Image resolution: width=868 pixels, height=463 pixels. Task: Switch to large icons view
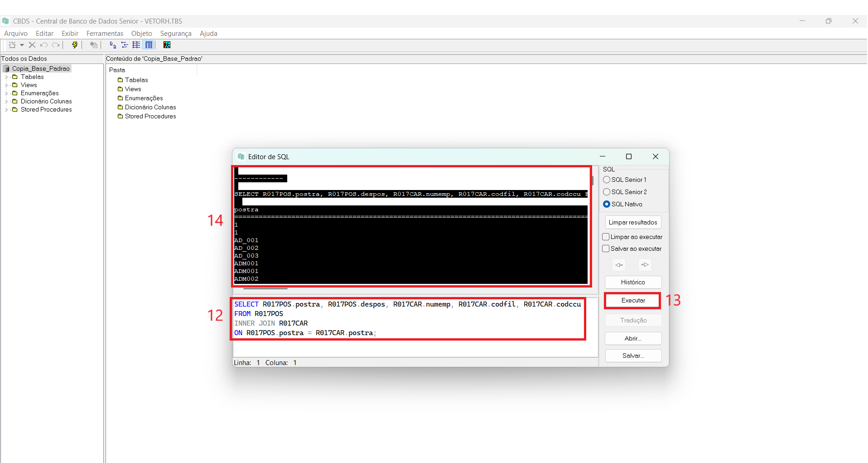(x=113, y=45)
